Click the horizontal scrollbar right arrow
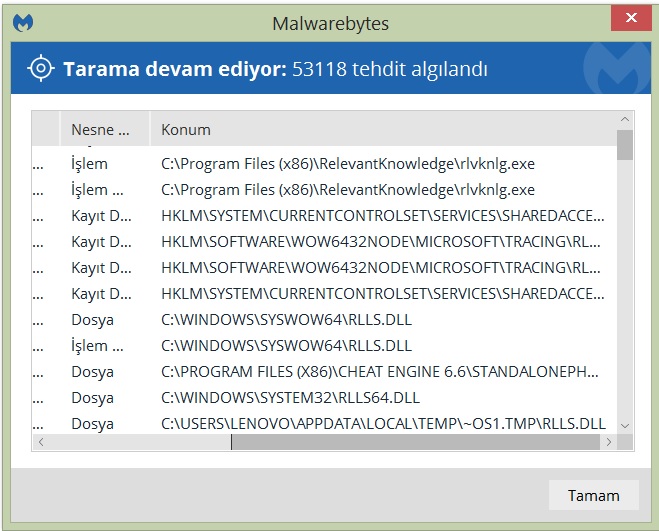659x531 pixels. pyautogui.click(x=609, y=442)
